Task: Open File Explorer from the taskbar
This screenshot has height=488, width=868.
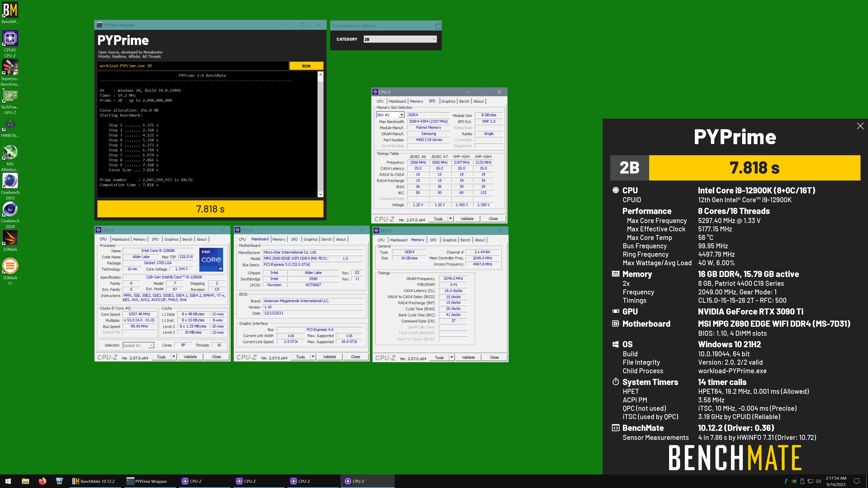Action: (25, 481)
